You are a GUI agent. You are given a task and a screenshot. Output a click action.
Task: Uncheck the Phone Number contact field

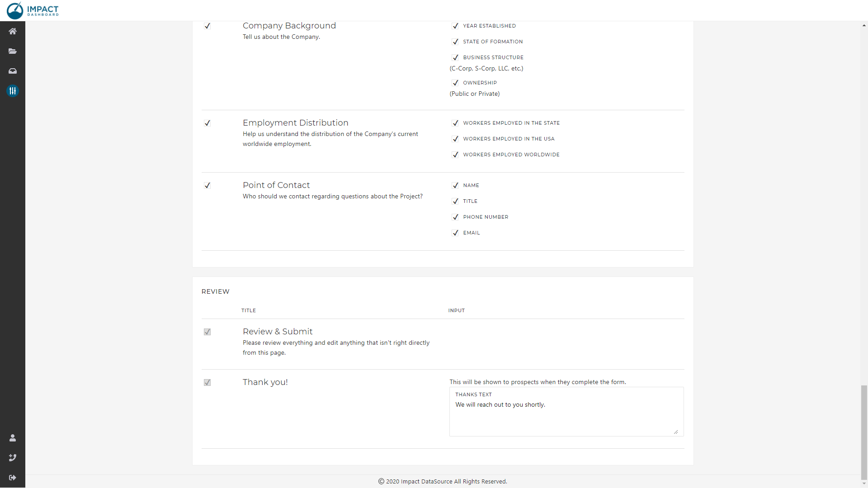455,217
